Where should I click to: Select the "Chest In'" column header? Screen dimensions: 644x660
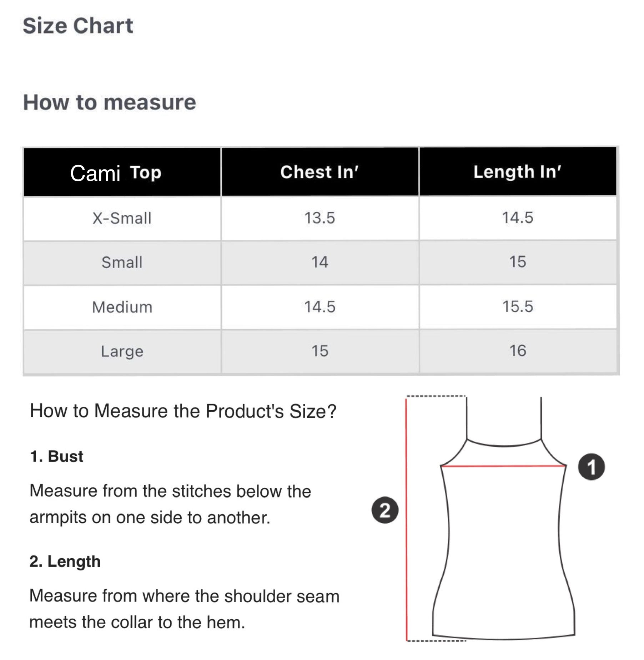click(x=319, y=172)
